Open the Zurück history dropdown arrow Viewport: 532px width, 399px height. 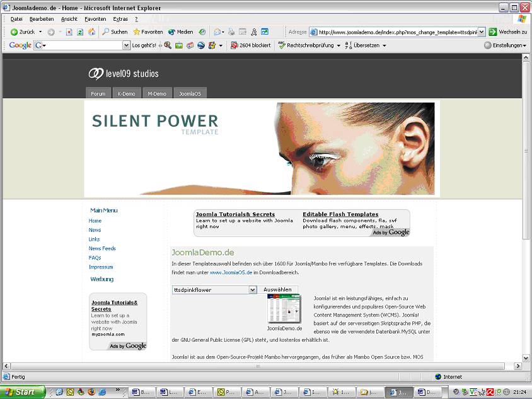(x=40, y=32)
